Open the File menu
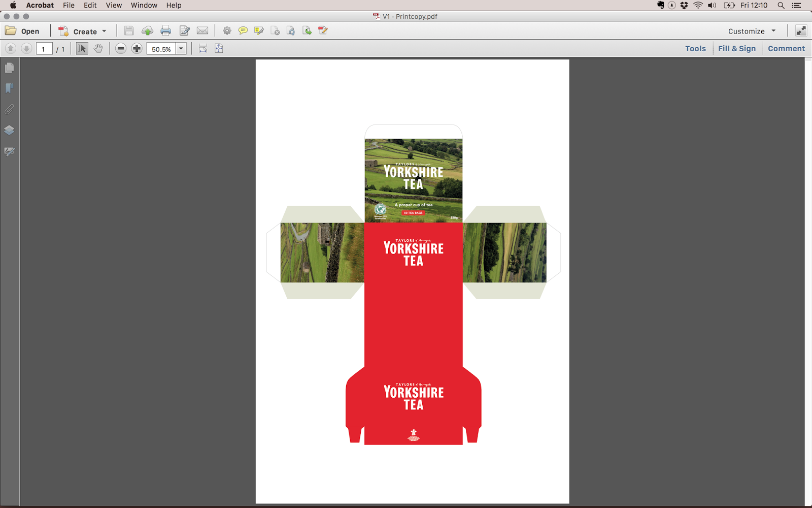The width and height of the screenshot is (812, 508). click(x=69, y=5)
